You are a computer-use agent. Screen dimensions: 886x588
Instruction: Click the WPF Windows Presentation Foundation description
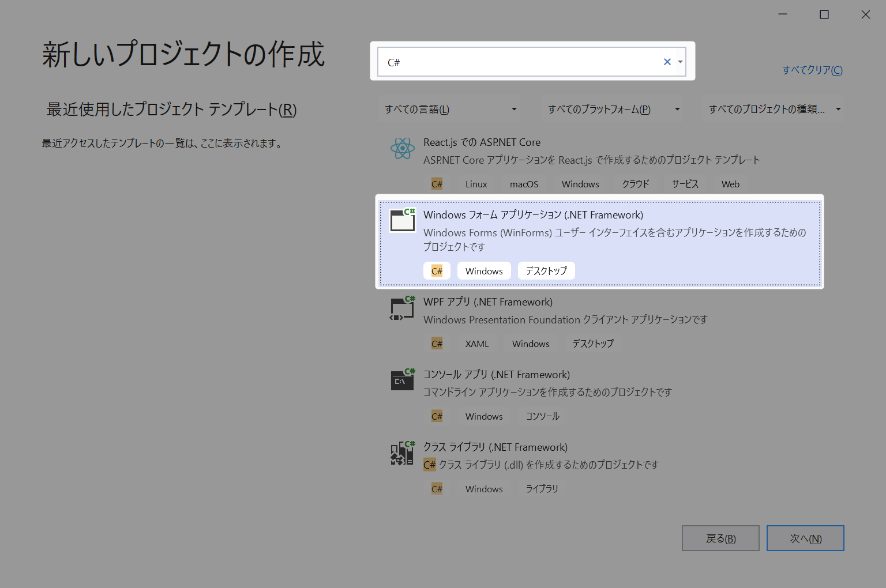point(565,319)
